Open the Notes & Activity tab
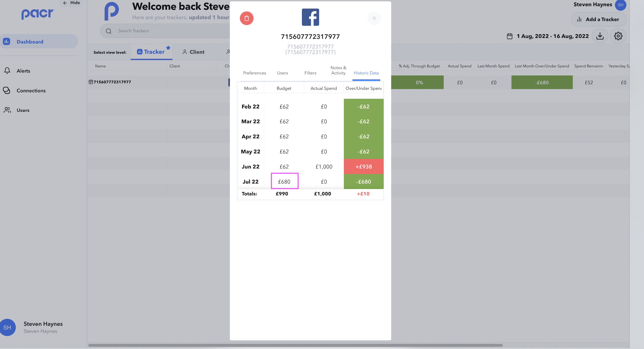 tap(338, 70)
